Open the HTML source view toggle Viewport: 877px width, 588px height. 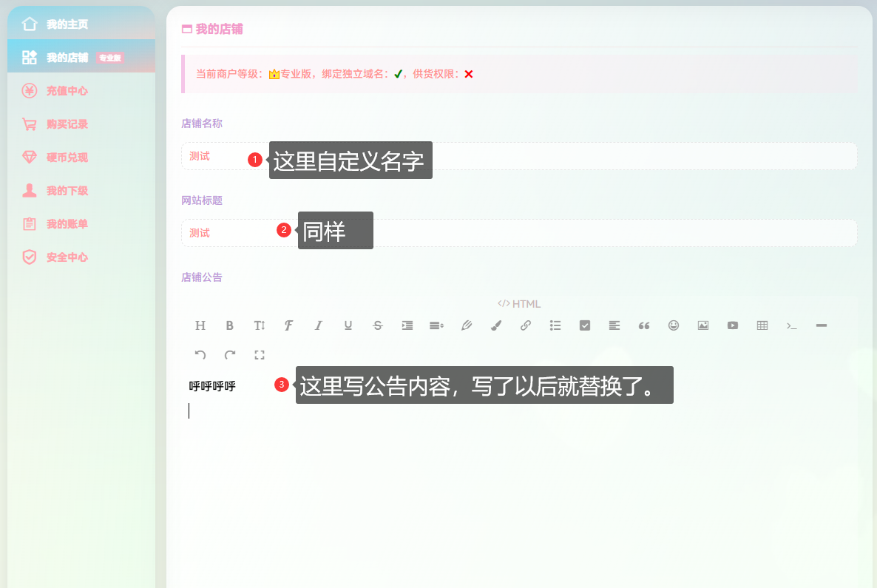point(520,303)
